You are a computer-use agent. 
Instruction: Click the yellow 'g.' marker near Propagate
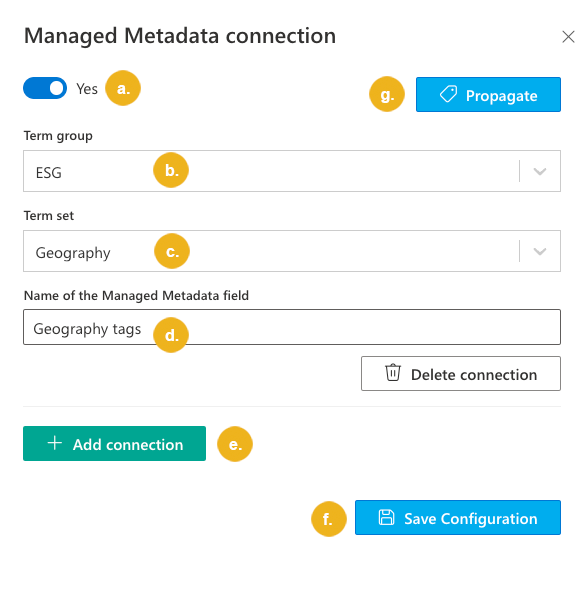[x=387, y=94]
